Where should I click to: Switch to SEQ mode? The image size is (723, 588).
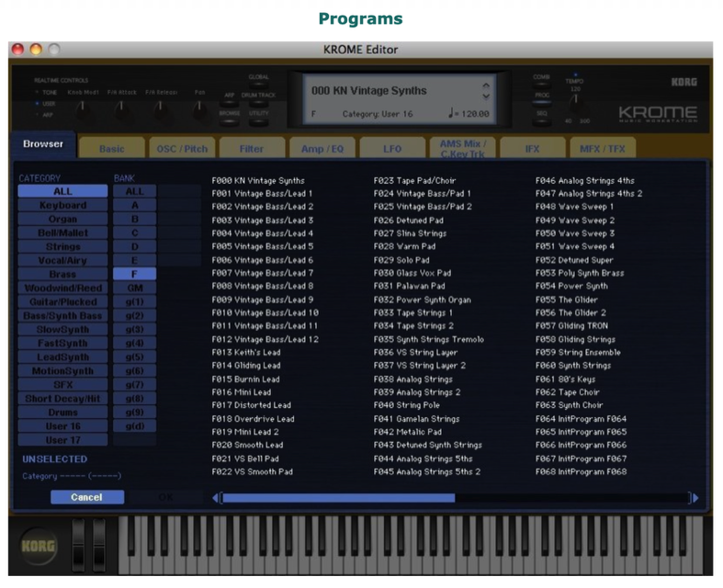(x=541, y=121)
